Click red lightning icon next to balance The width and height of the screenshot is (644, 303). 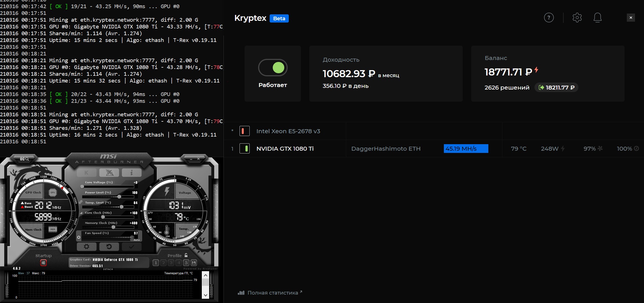click(x=536, y=70)
